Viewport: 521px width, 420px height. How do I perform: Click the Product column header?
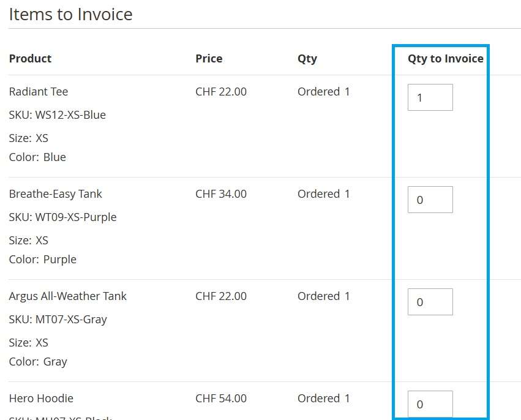tap(30, 59)
